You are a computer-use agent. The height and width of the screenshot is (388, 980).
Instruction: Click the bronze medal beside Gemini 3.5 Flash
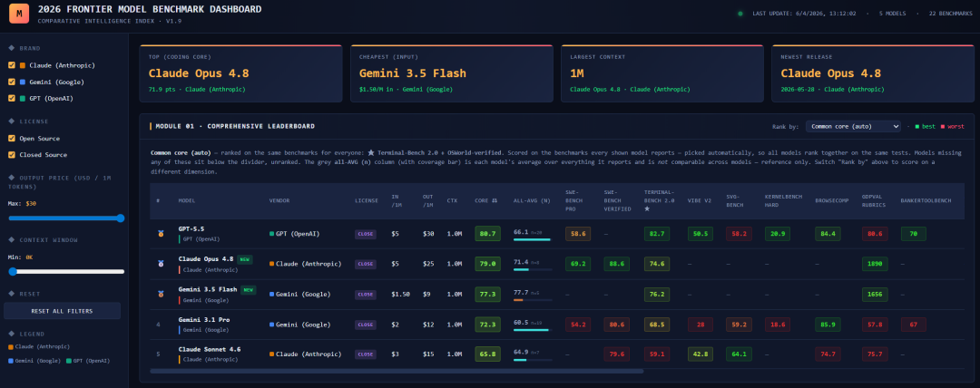coord(162,295)
